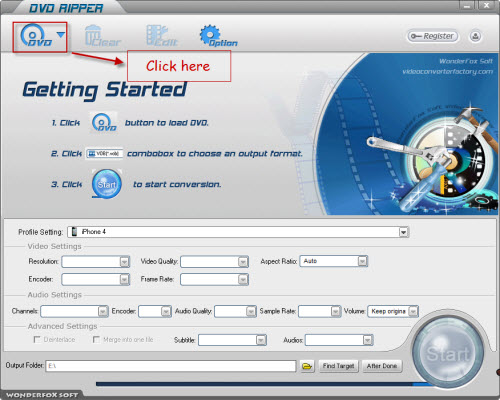Open the video Encoder dropdown
Screen dimensions: 500x400
click(x=124, y=279)
